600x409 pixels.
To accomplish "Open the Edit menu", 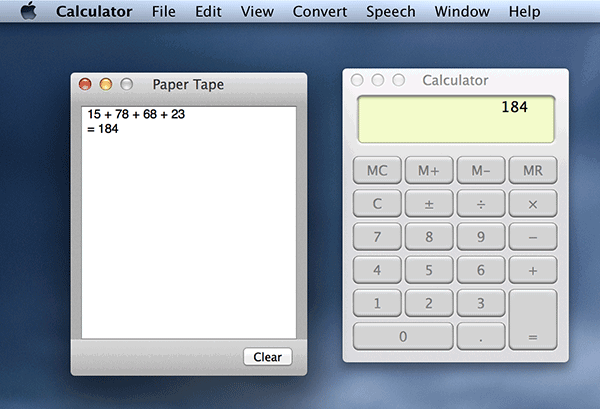I will [208, 11].
